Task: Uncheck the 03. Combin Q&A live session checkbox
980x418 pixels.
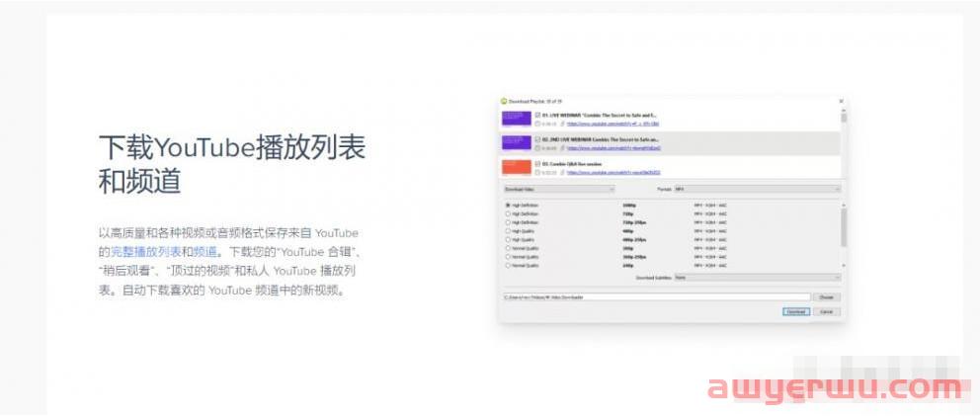Action: click(537, 163)
